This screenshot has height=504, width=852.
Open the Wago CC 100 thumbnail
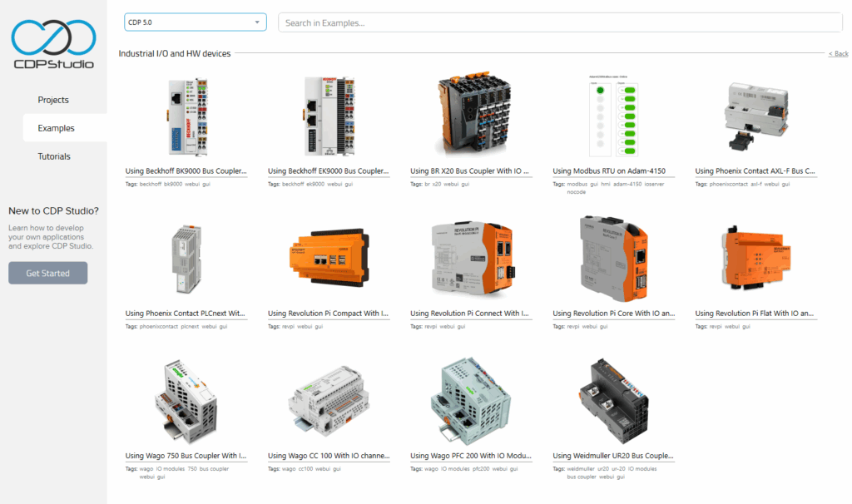[329, 402]
